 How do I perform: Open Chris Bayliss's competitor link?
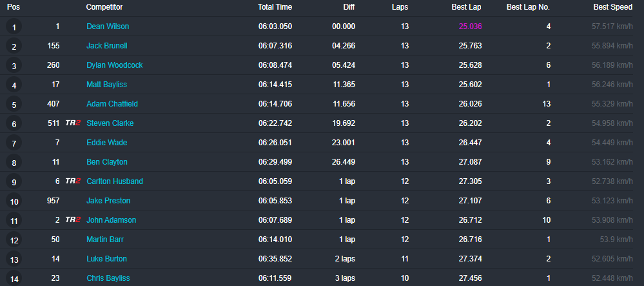click(x=108, y=278)
